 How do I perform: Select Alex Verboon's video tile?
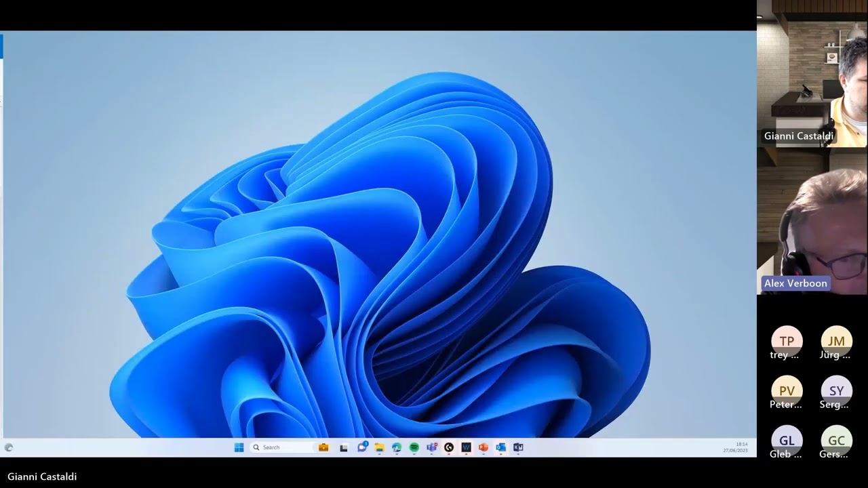pos(812,222)
